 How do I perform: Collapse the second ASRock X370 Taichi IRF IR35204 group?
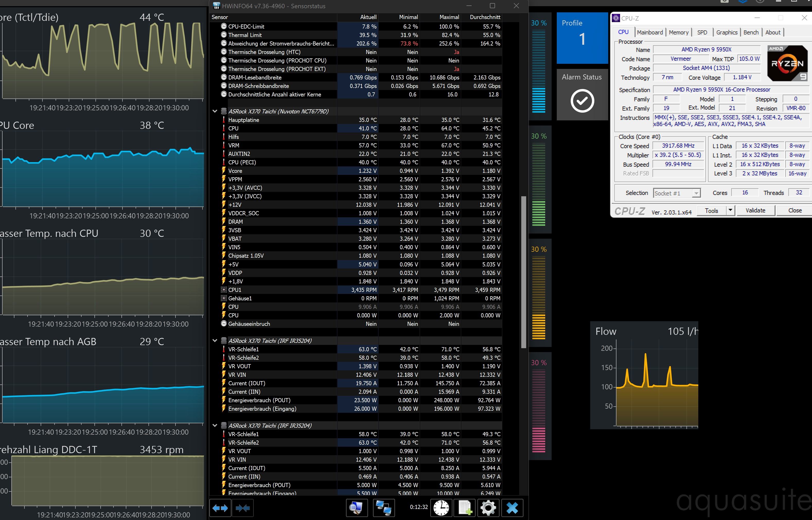pyautogui.click(x=215, y=425)
